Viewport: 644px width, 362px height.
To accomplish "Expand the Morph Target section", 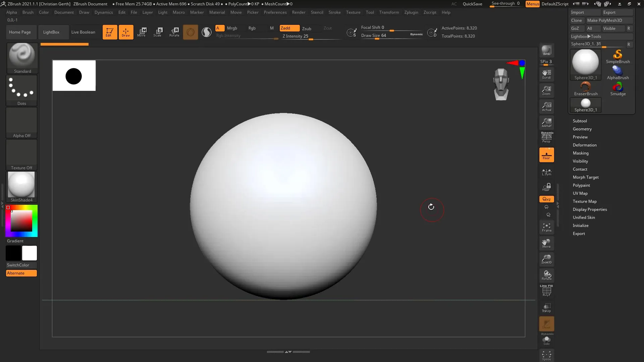I will (x=585, y=177).
